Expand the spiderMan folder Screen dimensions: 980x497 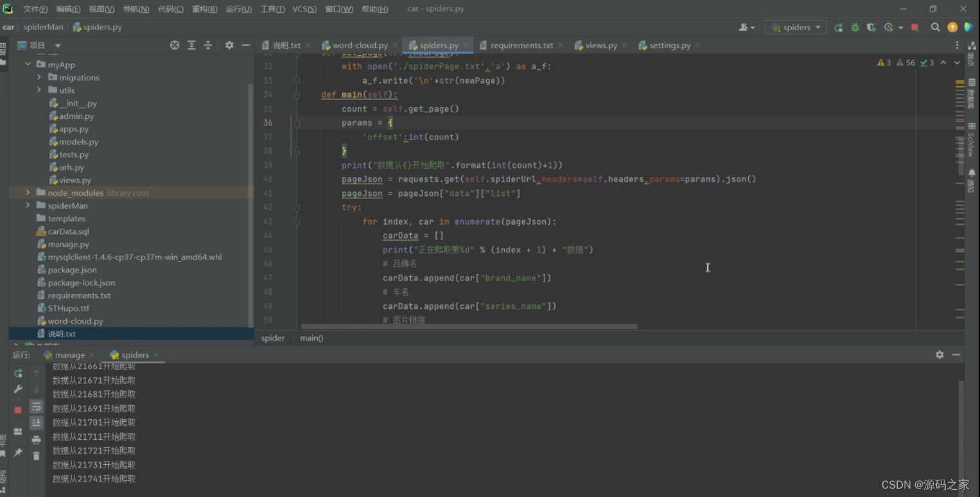(x=28, y=205)
